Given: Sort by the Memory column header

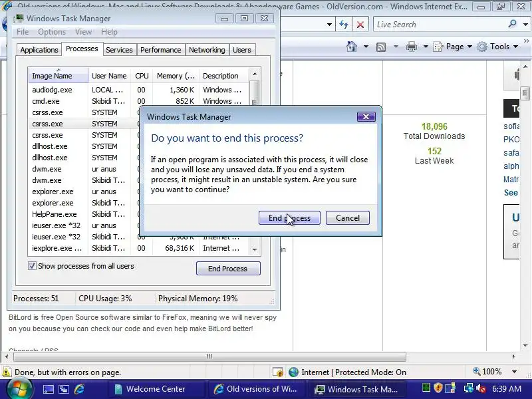Looking at the screenshot, I should click(176, 76).
